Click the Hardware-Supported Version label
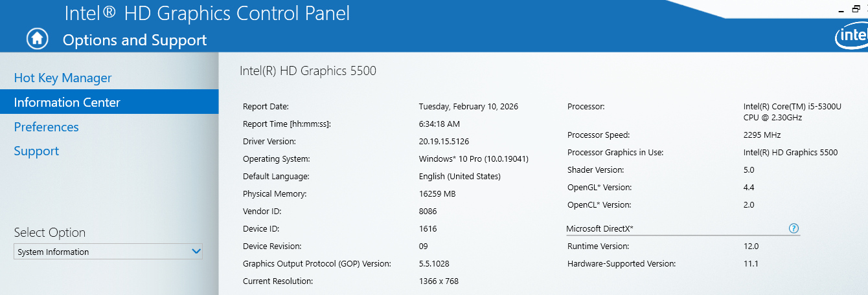 tap(621, 264)
